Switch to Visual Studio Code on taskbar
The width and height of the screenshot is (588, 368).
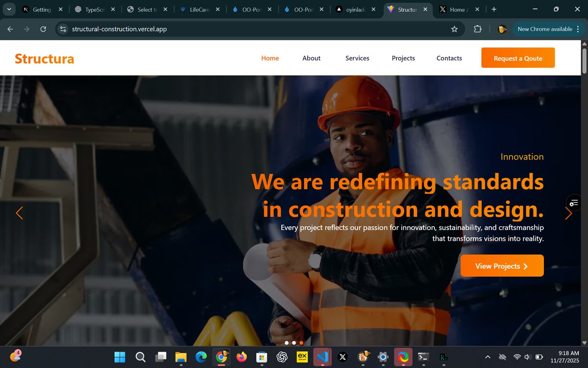[322, 357]
